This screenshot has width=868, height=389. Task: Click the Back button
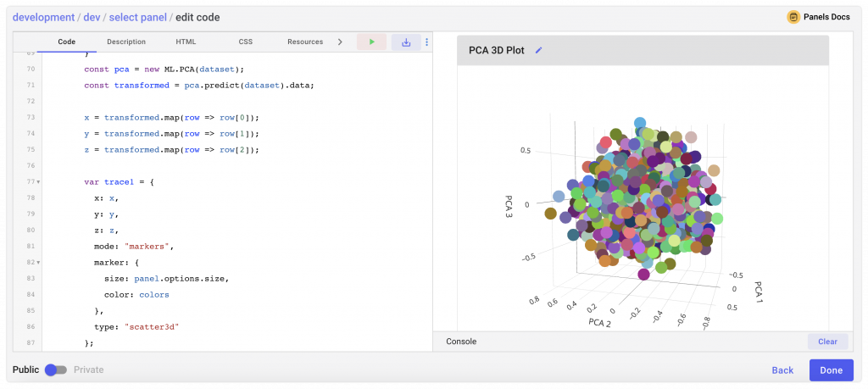coord(782,370)
